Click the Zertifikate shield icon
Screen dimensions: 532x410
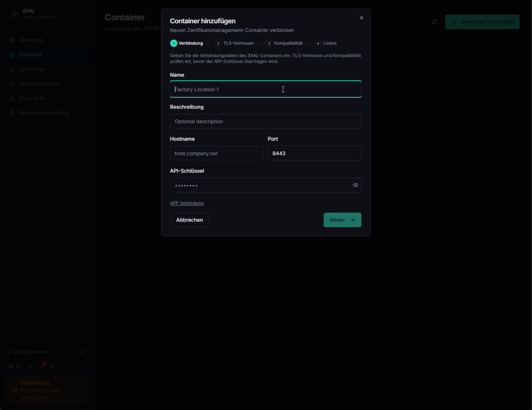(x=12, y=69)
